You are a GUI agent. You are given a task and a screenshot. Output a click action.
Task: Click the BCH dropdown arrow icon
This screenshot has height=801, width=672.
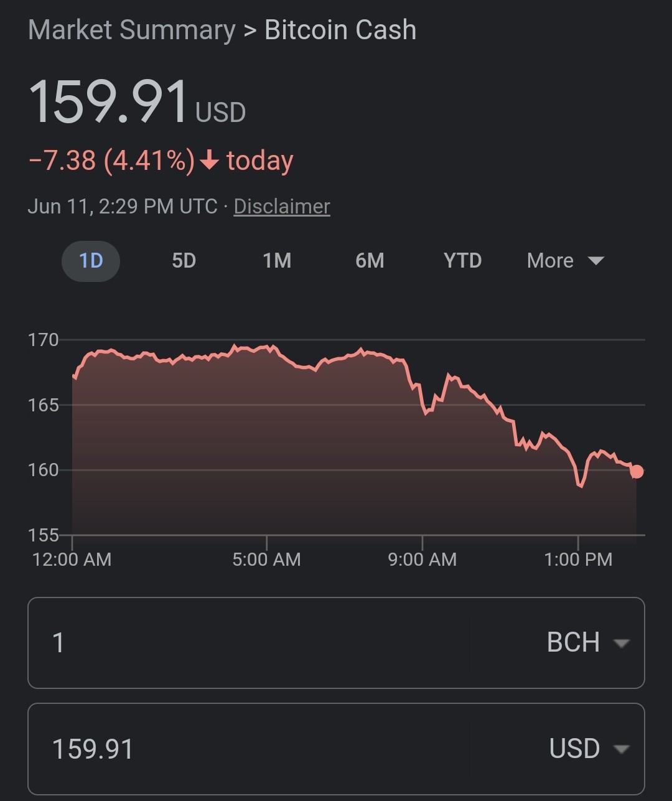click(x=622, y=644)
